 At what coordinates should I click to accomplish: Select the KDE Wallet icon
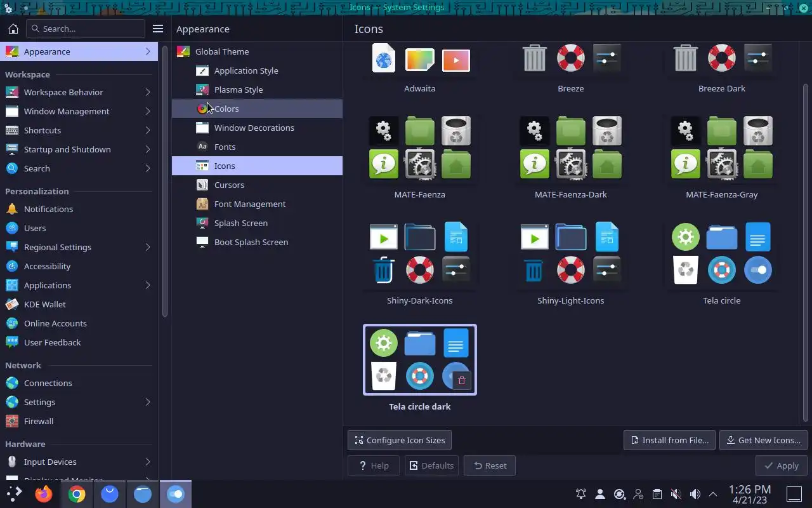coord(11,304)
